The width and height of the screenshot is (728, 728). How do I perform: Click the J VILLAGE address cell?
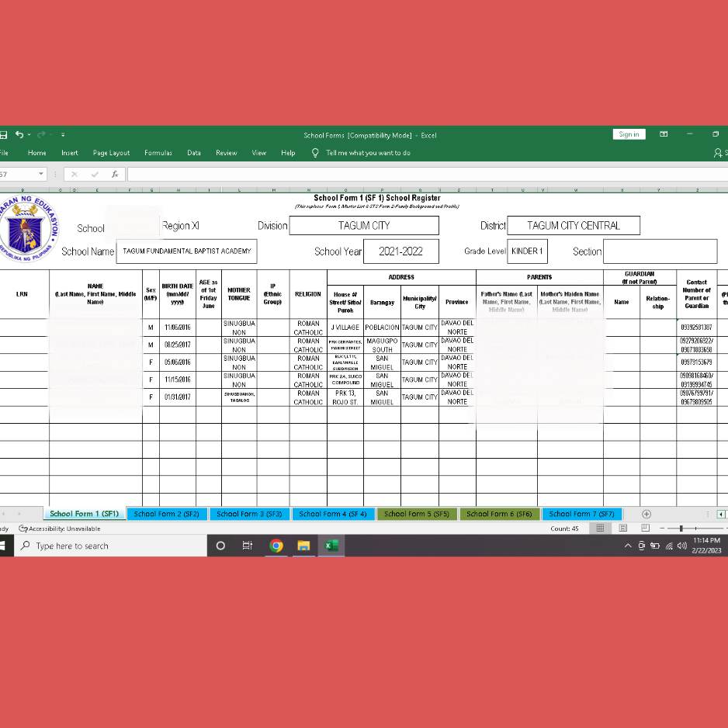345,328
